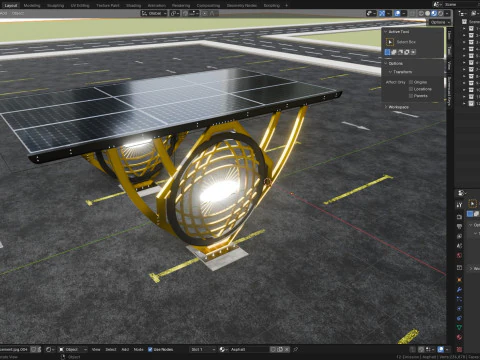
Task: Open Tool properties tab icon
Action: 459,205
